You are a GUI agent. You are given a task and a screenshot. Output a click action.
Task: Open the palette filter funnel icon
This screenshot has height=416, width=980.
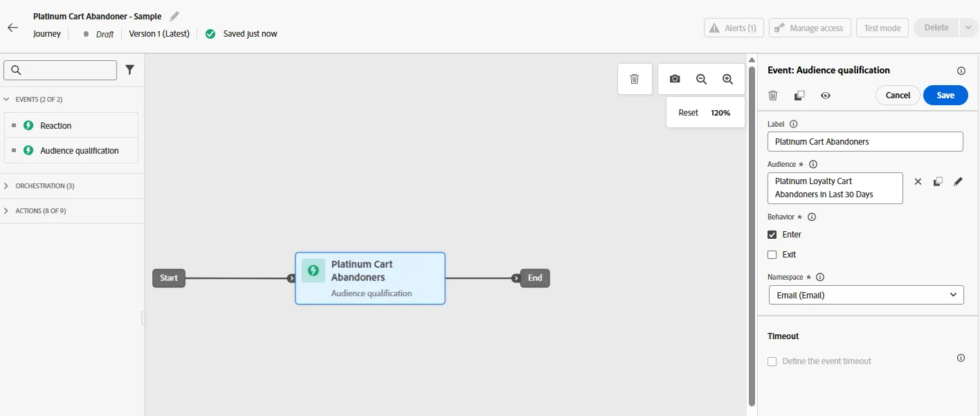coord(129,70)
